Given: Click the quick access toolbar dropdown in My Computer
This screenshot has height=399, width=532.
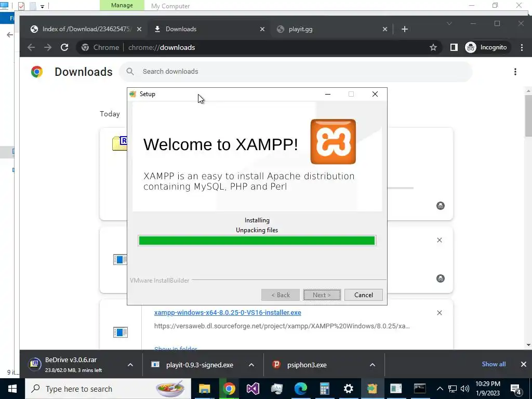Looking at the screenshot, I should coord(42,6).
